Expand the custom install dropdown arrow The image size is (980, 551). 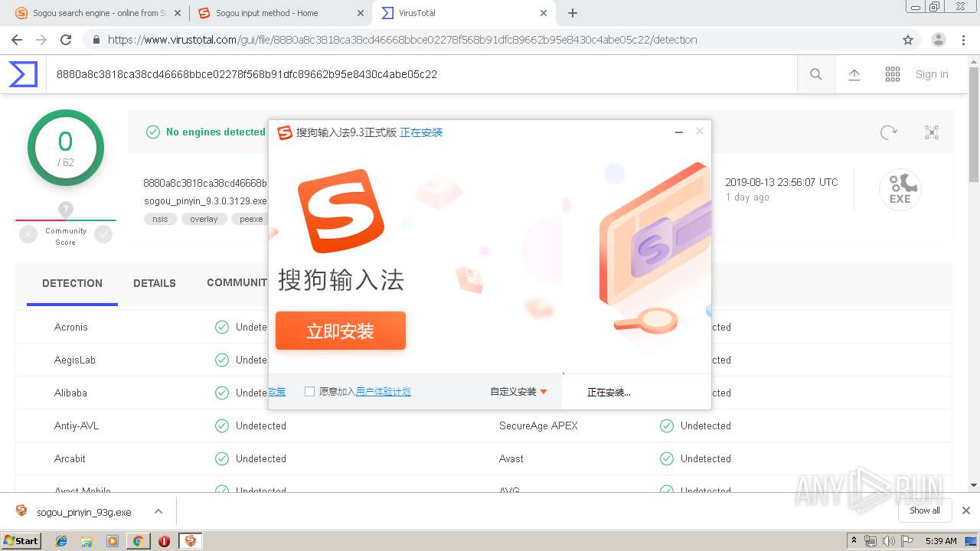coord(544,392)
